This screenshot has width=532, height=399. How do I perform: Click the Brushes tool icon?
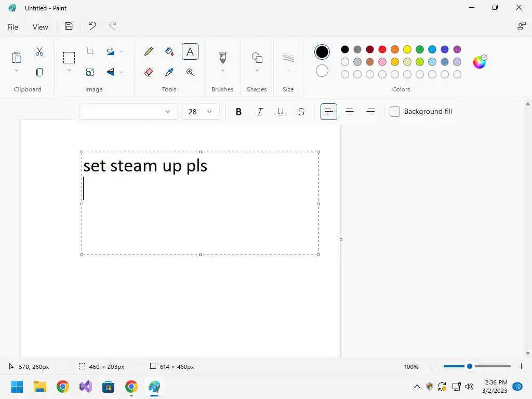(x=222, y=57)
